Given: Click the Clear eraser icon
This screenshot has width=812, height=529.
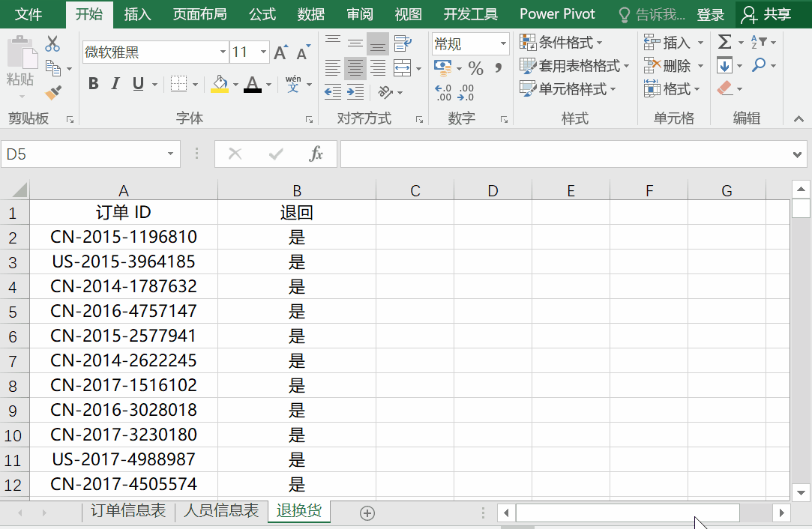Looking at the screenshot, I should click(724, 88).
